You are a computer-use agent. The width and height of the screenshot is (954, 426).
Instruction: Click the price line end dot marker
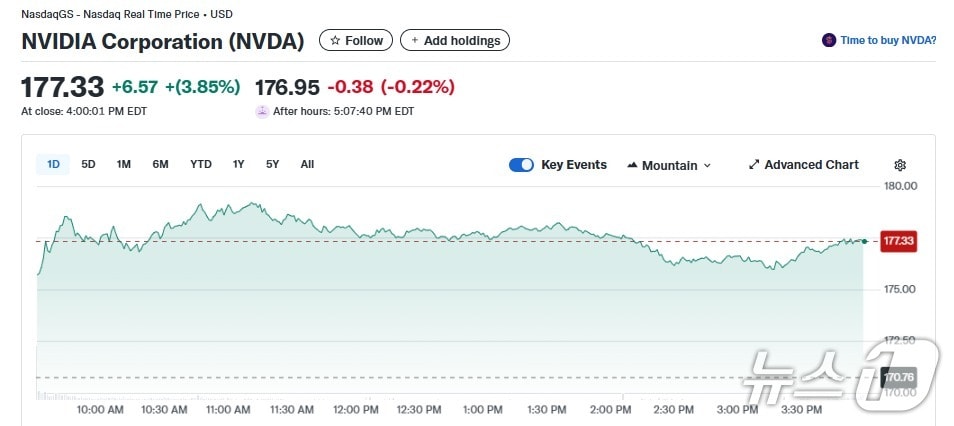(864, 241)
